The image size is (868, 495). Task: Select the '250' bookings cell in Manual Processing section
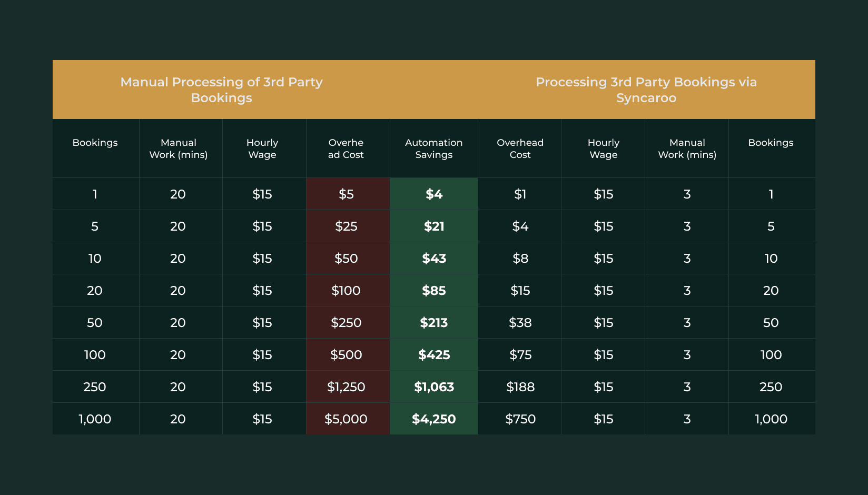[x=95, y=387]
